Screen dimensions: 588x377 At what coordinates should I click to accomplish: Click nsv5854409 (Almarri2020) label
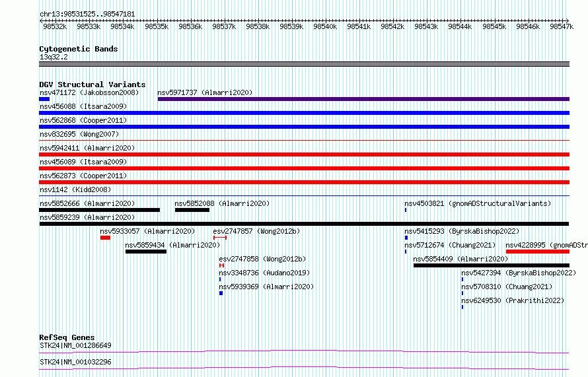click(460, 259)
